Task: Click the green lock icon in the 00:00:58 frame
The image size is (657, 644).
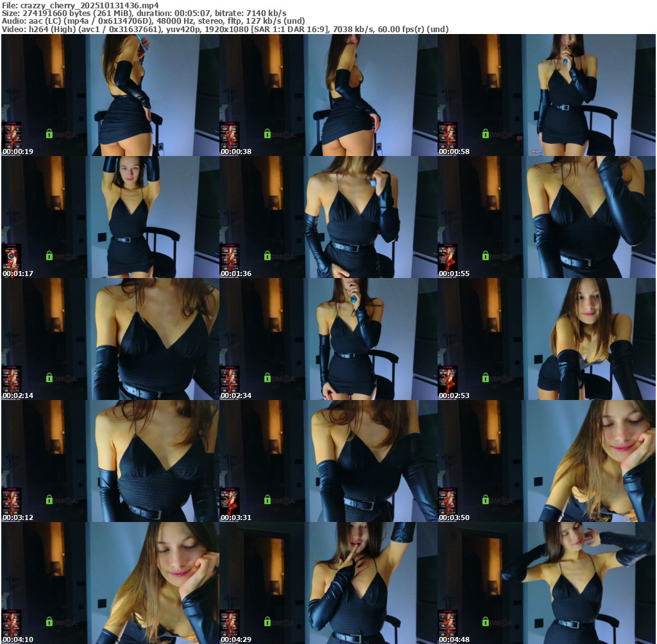Action: [485, 134]
